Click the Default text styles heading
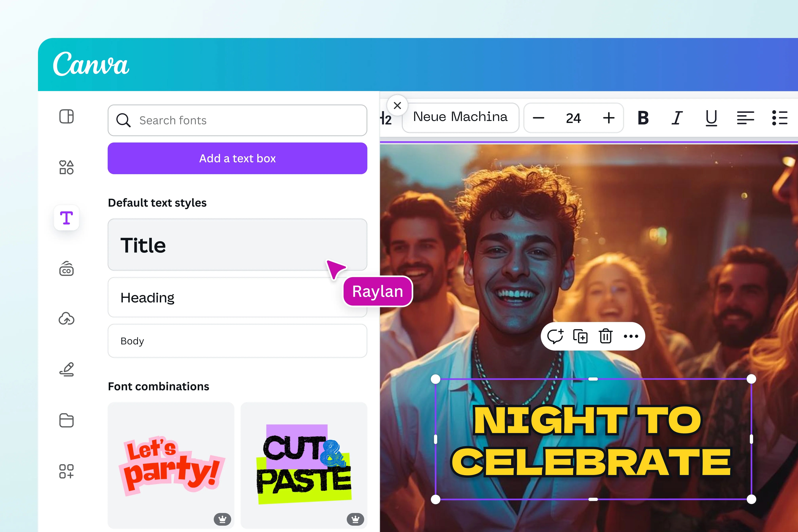 pyautogui.click(x=157, y=203)
